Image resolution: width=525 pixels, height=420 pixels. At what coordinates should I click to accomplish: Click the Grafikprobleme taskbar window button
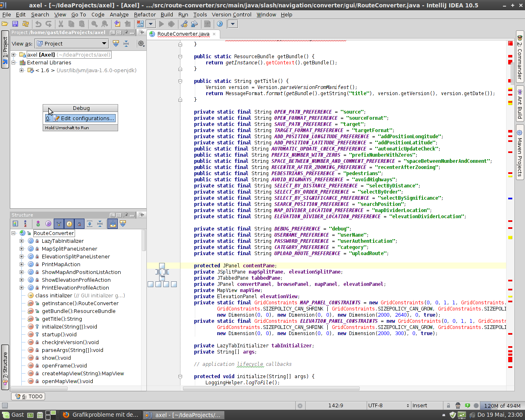tap(101, 415)
